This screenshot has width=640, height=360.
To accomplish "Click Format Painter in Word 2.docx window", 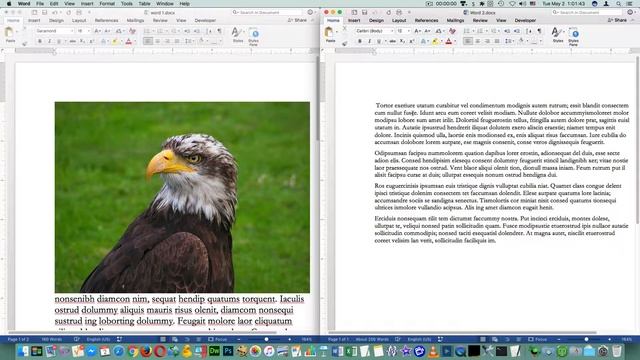I will [344, 44].
